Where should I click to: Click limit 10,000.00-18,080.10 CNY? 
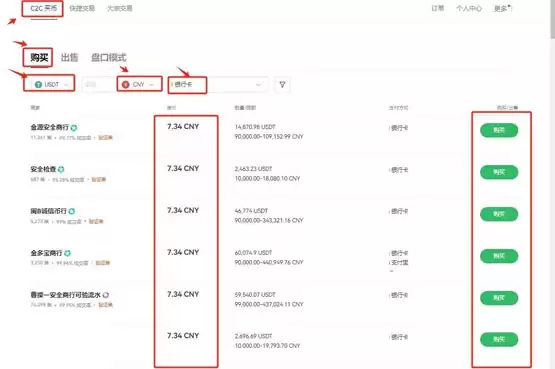[x=267, y=178]
